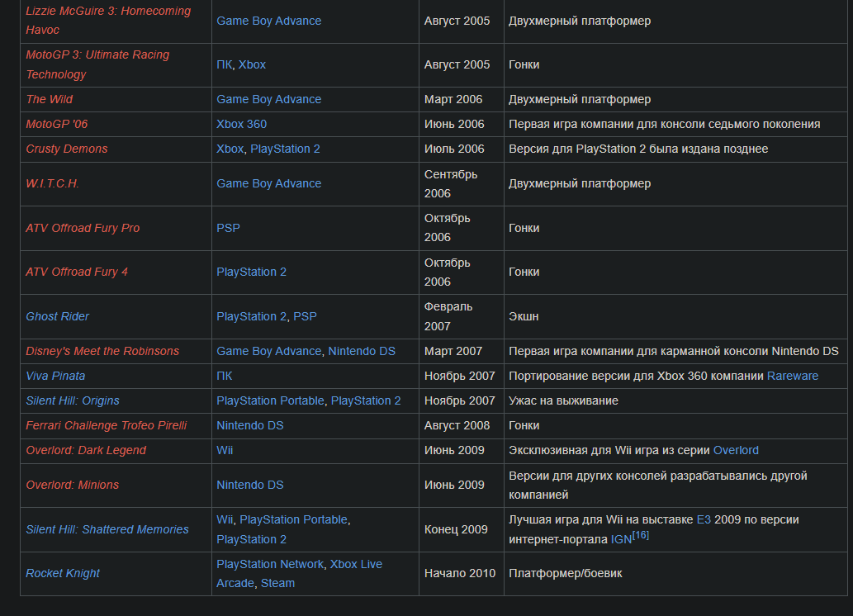Click ПК link in Viva Pinata row
Viewport: 853px width, 616px height.
tap(224, 376)
